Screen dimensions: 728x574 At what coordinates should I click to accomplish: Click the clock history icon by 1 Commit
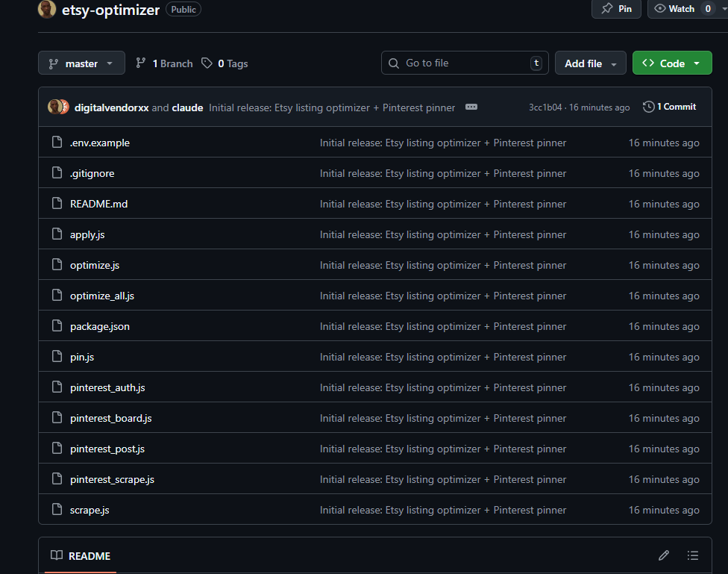648,107
